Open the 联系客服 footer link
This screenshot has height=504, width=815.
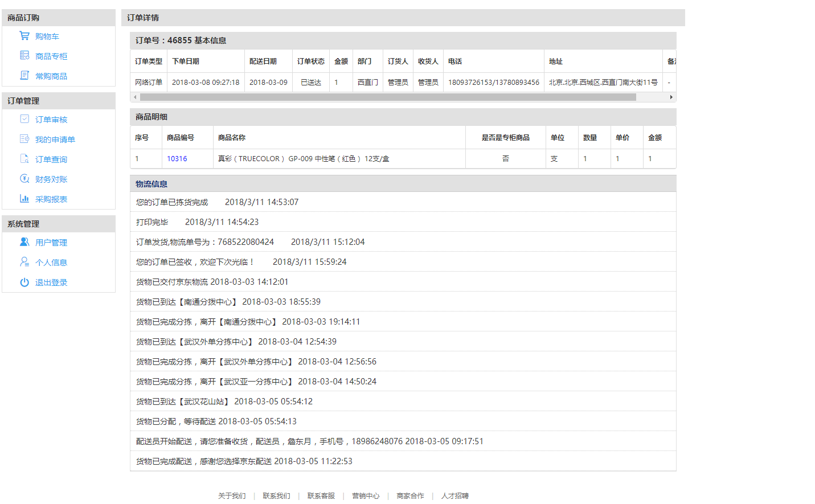coord(321,496)
